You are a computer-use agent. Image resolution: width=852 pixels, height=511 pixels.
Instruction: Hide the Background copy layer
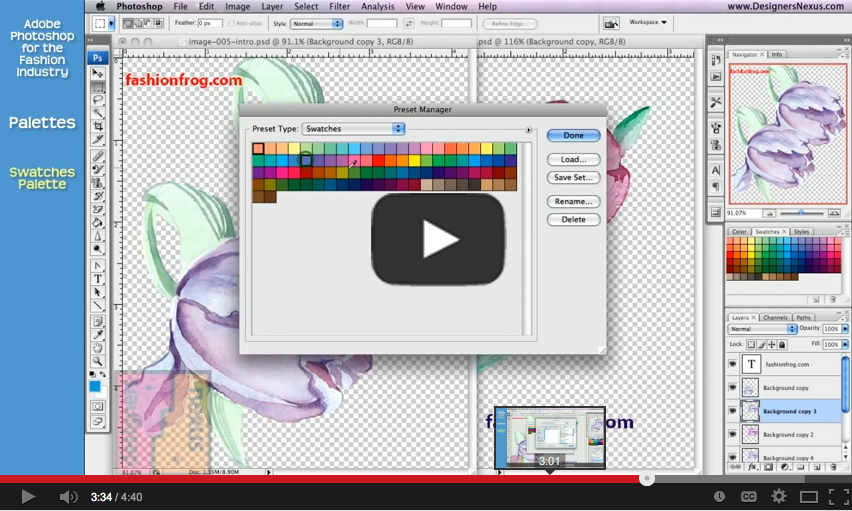coord(732,388)
